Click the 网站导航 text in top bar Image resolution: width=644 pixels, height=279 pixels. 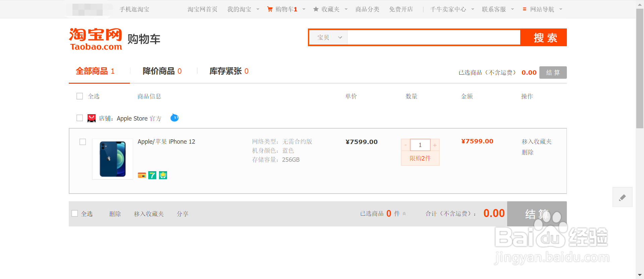[x=542, y=9]
